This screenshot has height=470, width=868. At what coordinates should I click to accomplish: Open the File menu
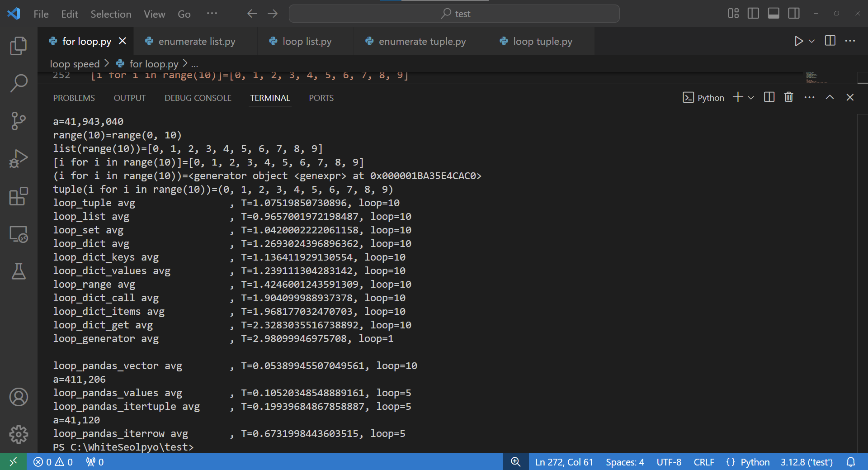click(41, 14)
